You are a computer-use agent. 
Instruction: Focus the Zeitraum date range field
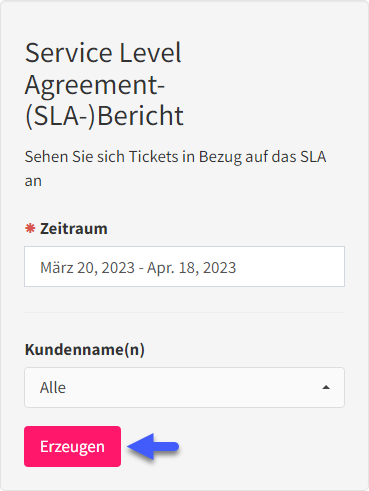[184, 267]
